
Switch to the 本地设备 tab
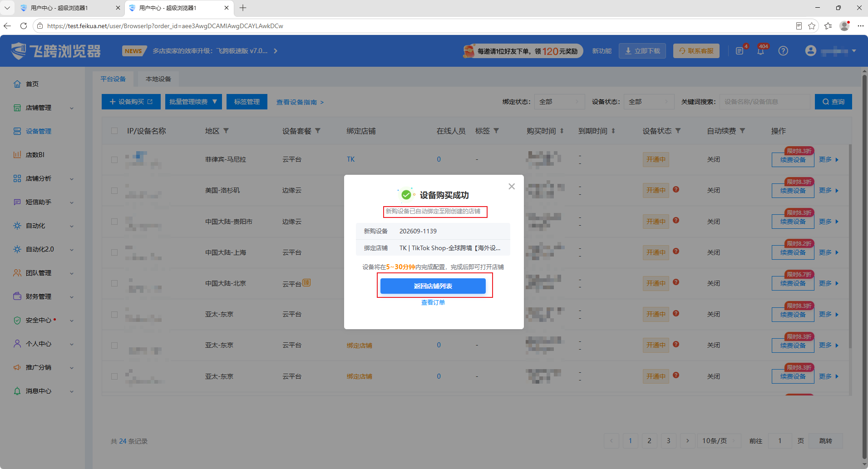tap(158, 79)
